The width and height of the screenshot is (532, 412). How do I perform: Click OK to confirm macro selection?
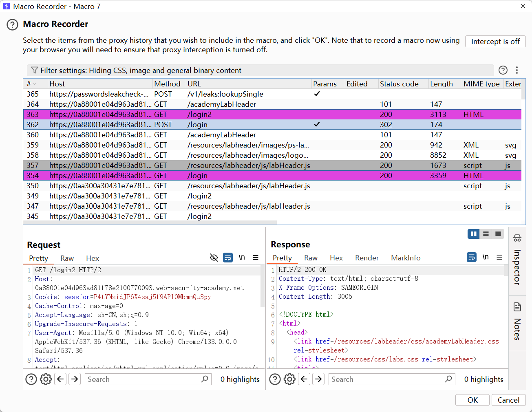click(x=472, y=400)
